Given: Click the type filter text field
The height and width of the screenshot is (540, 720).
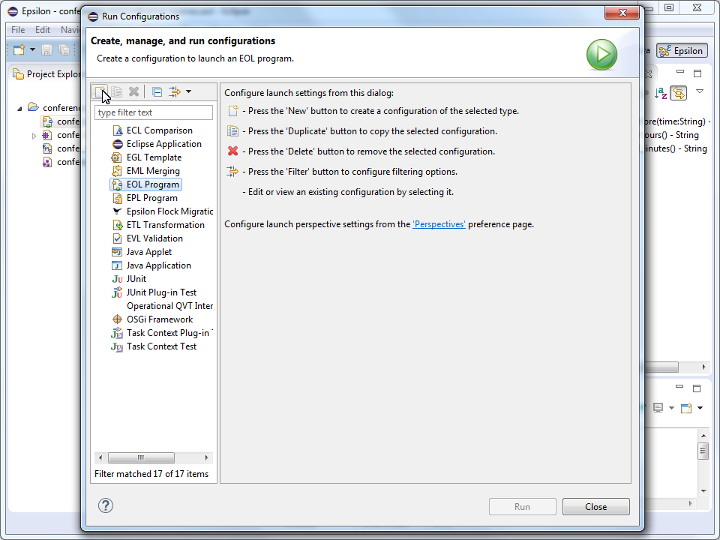Looking at the screenshot, I should (x=153, y=113).
